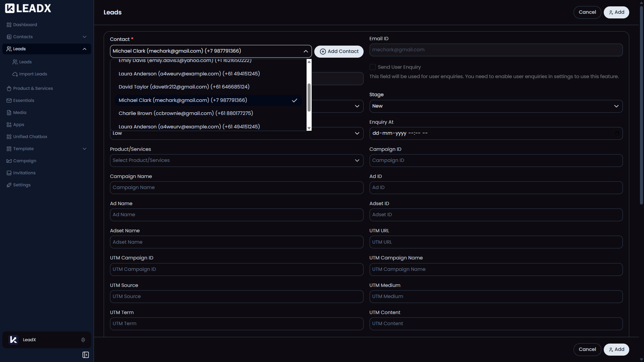Screen dimensions: 644x362
Task: Click the Campaign Name input field
Action: point(236,188)
